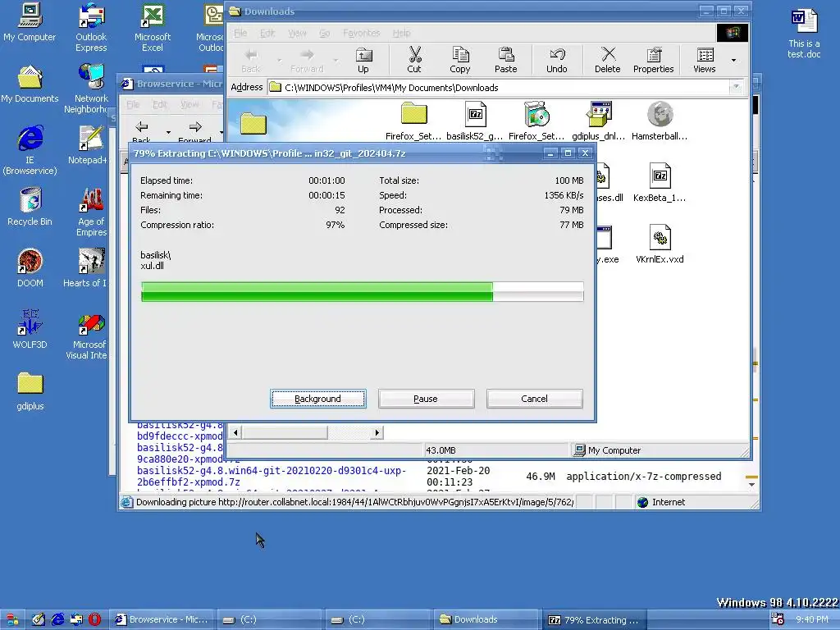Open Edit menu in Downloads window
This screenshot has width=840, height=630.
tap(267, 33)
